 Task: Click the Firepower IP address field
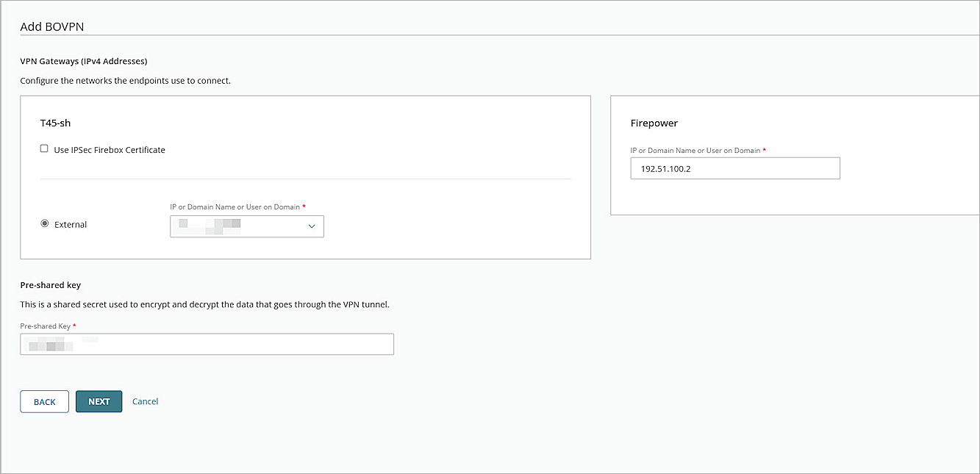pos(734,168)
